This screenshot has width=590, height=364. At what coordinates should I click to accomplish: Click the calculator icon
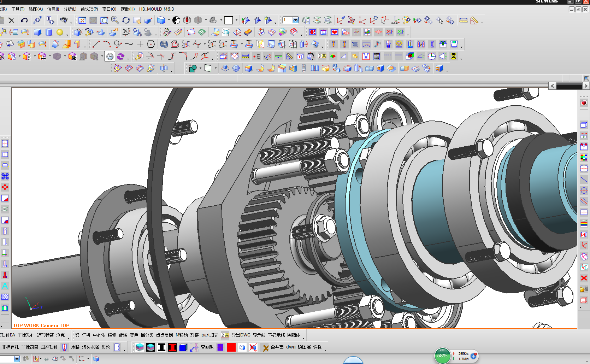[x=377, y=56]
